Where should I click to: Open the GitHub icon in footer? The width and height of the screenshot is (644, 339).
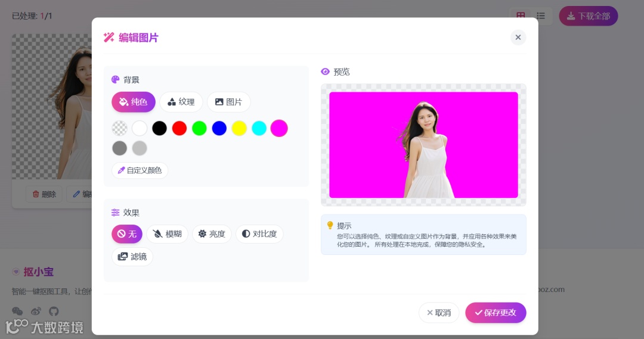pos(54,312)
